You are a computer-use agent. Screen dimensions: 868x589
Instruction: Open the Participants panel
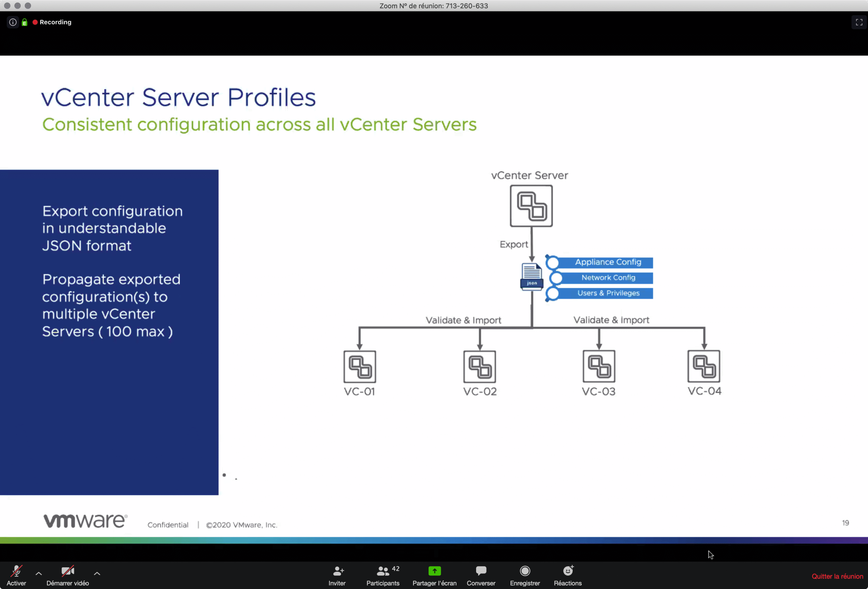383,575
